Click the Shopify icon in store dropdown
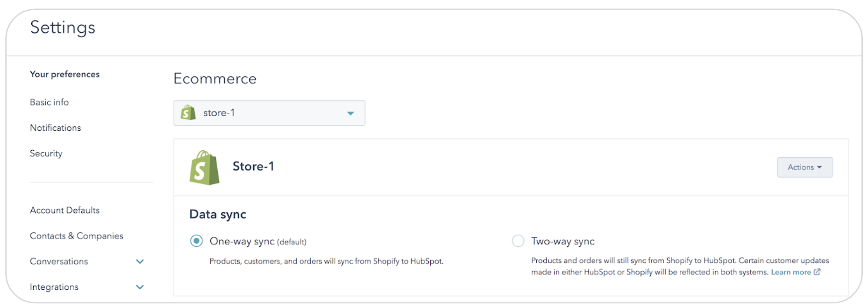The height and width of the screenshot is (308, 868). 188,113
